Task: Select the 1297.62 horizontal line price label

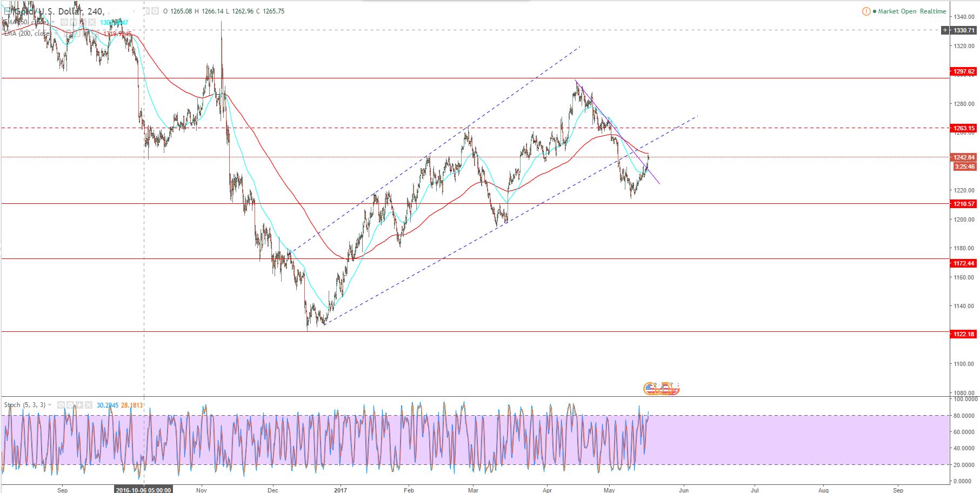Action: pos(964,71)
